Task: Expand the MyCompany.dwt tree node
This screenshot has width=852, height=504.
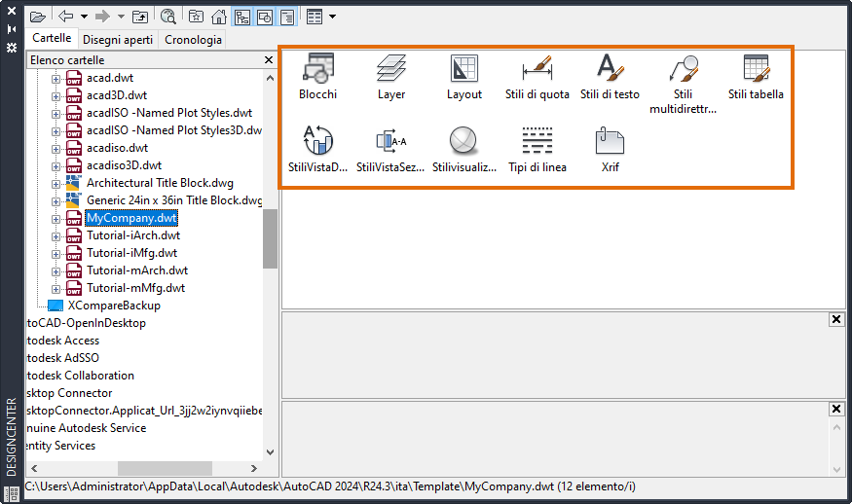Action: [x=56, y=219]
